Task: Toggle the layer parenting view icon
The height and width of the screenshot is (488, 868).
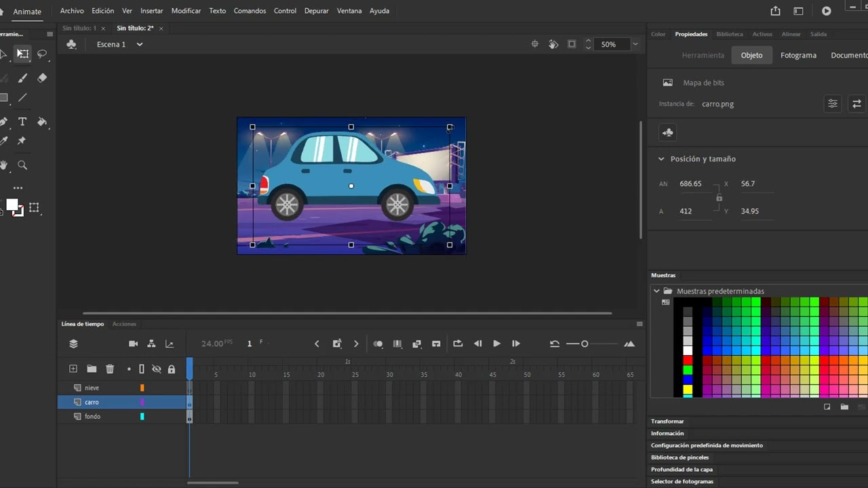Action: click(151, 344)
